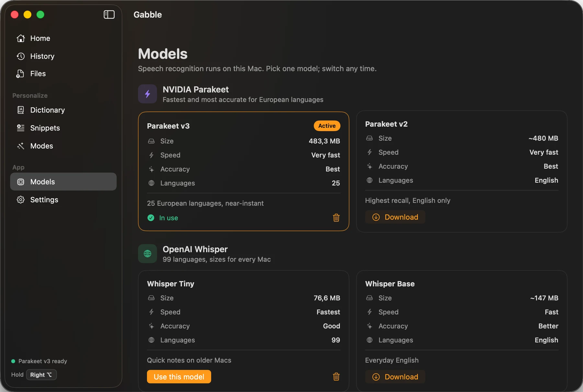Click the Dictionary book icon

point(21,110)
